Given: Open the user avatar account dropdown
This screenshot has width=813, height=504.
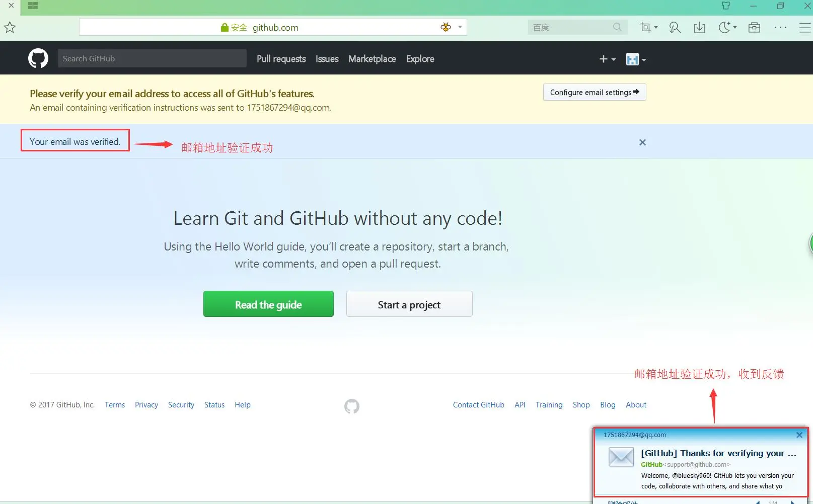Looking at the screenshot, I should (x=636, y=59).
